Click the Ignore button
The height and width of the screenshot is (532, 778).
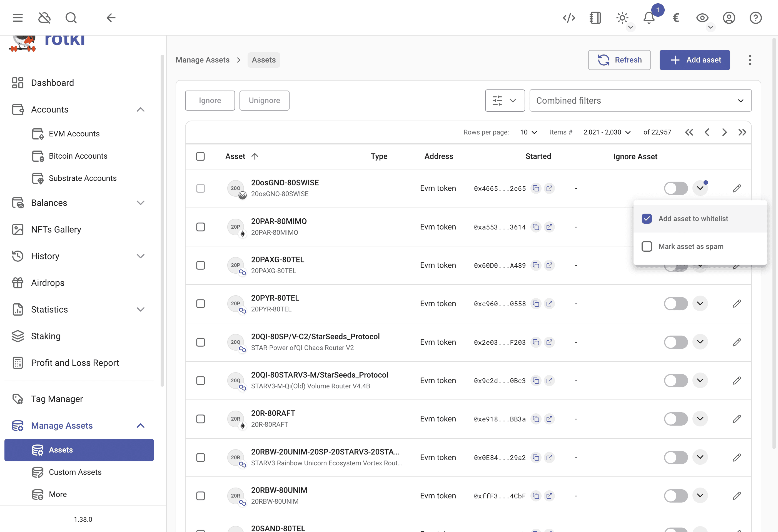pos(210,101)
